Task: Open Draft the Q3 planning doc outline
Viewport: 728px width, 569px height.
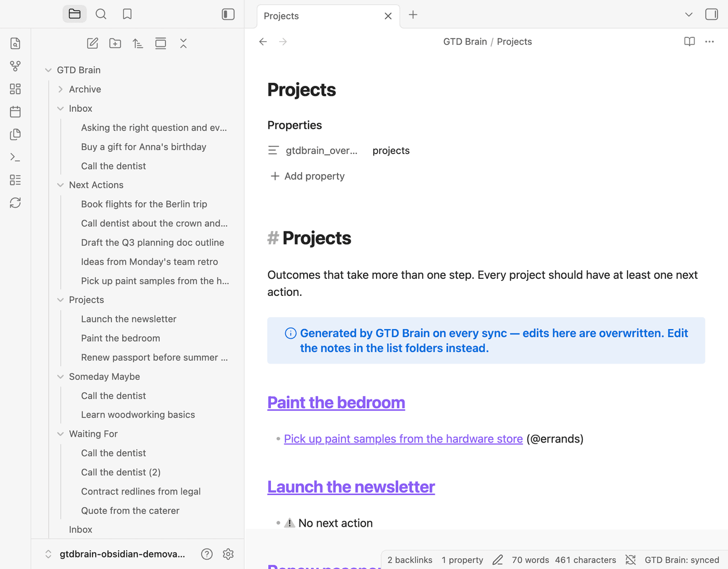Action: (x=152, y=243)
